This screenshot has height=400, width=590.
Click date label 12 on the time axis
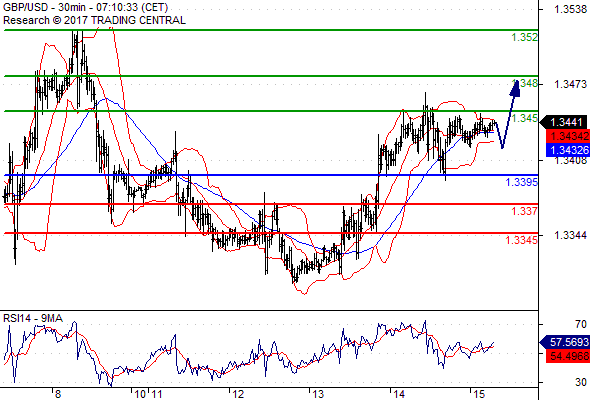point(238,394)
